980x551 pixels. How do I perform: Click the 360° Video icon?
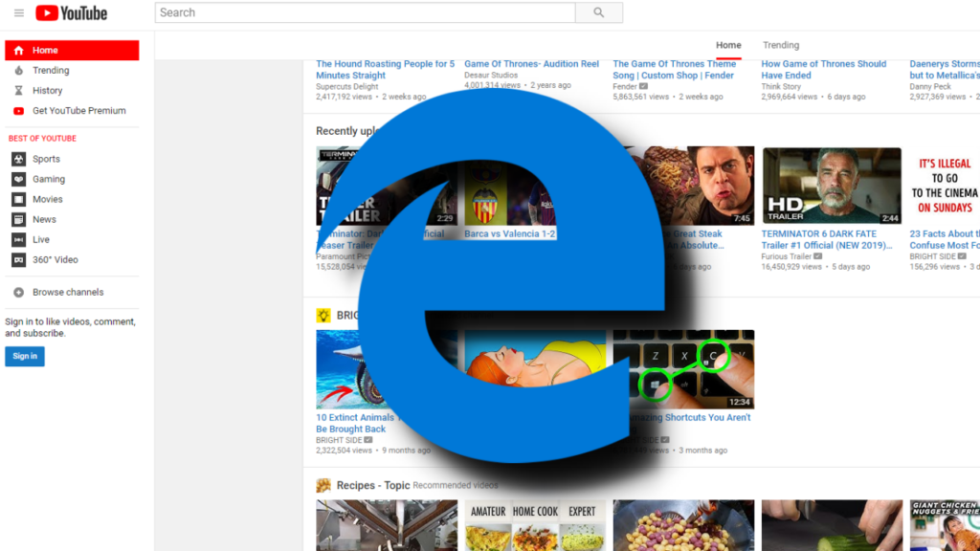coord(19,260)
